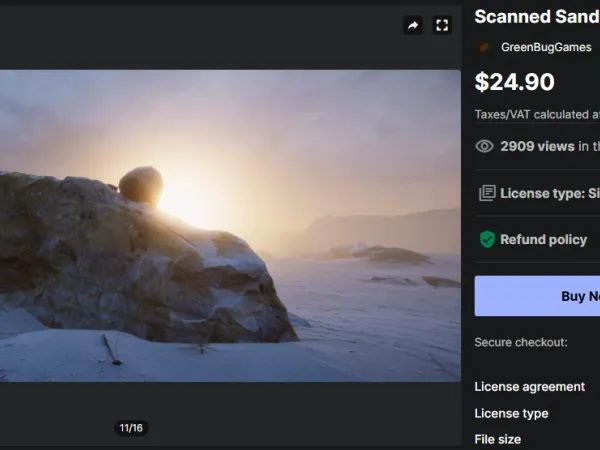Click the license type document icon
This screenshot has height=450, width=600.
tap(487, 193)
